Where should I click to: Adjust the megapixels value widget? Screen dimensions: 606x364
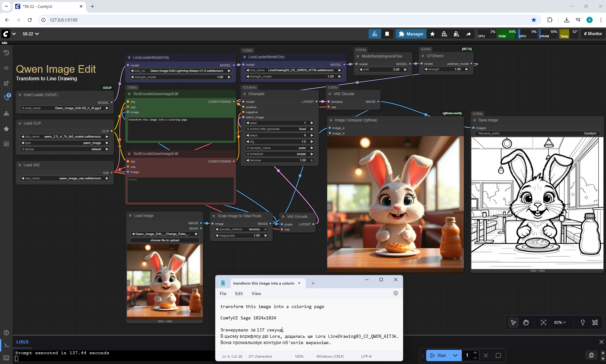(241, 236)
